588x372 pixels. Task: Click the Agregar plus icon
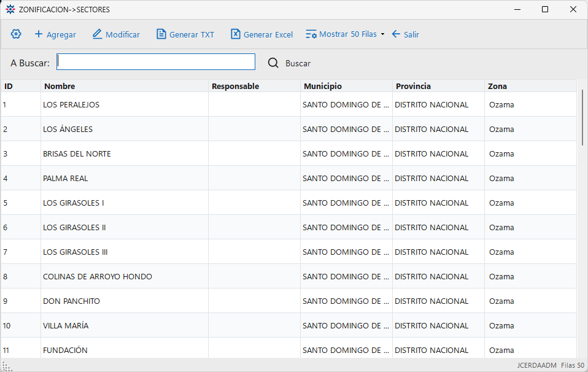coord(39,34)
